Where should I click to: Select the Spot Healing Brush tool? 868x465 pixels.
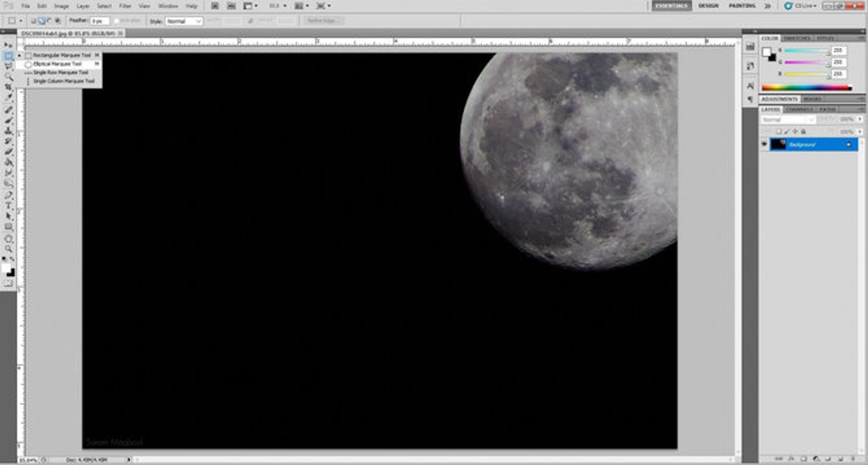click(x=8, y=110)
